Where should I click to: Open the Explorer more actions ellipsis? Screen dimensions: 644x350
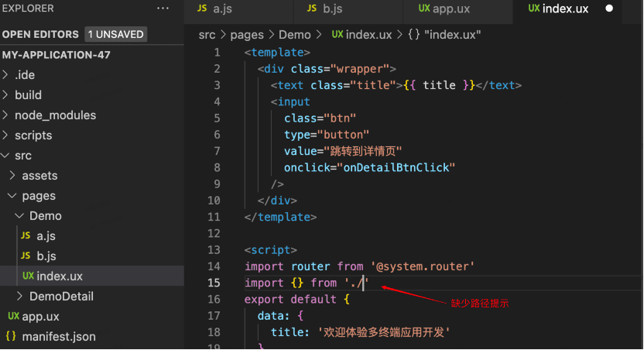[x=163, y=9]
